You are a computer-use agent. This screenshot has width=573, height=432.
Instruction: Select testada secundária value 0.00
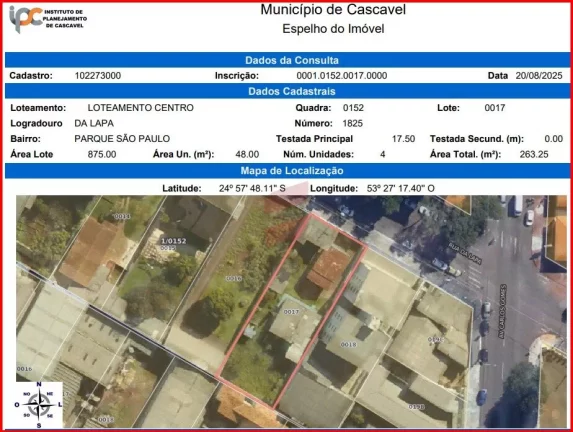coord(553,139)
